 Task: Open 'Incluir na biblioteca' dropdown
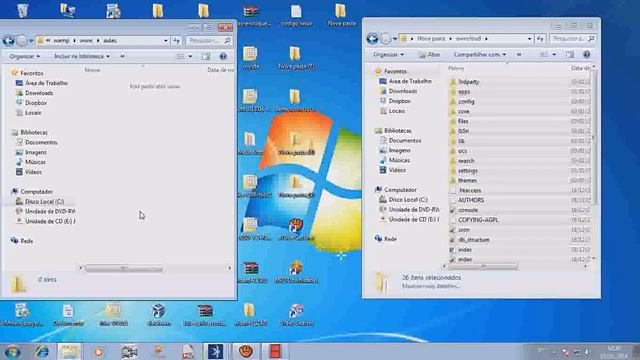[x=82, y=56]
